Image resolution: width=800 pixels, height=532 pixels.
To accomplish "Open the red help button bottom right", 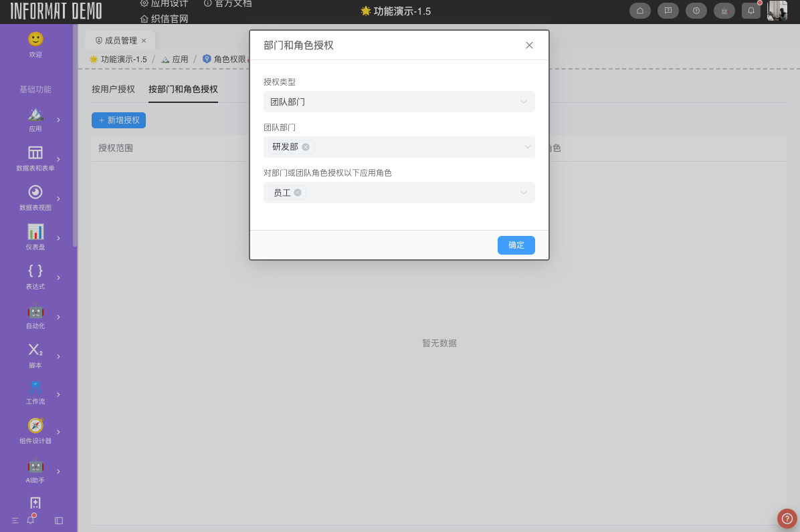I will tap(787, 518).
